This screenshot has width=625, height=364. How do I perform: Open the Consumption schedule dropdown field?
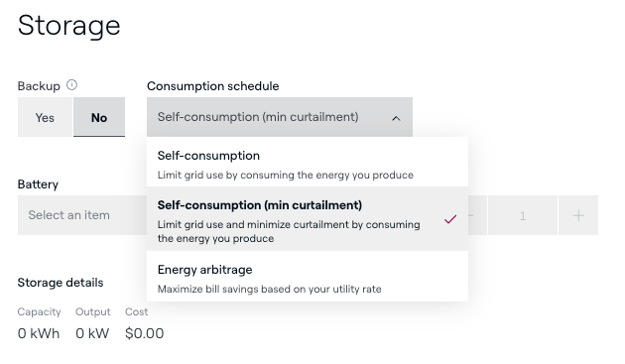280,117
